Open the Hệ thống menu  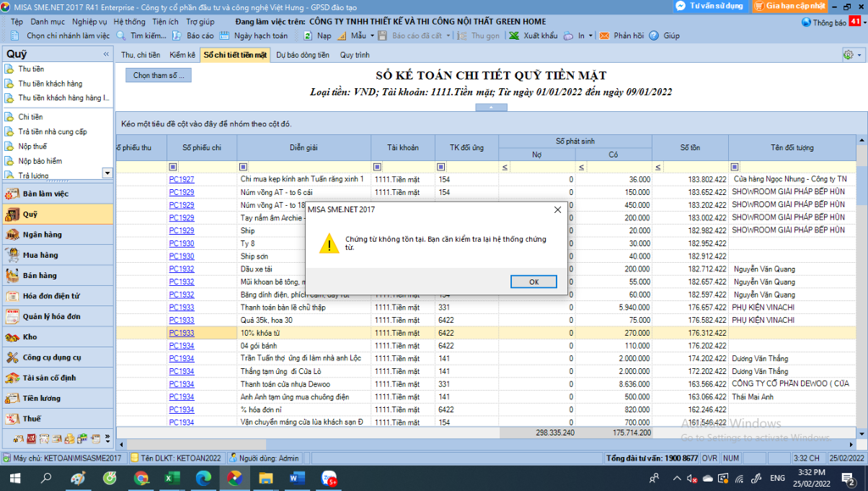pos(130,21)
